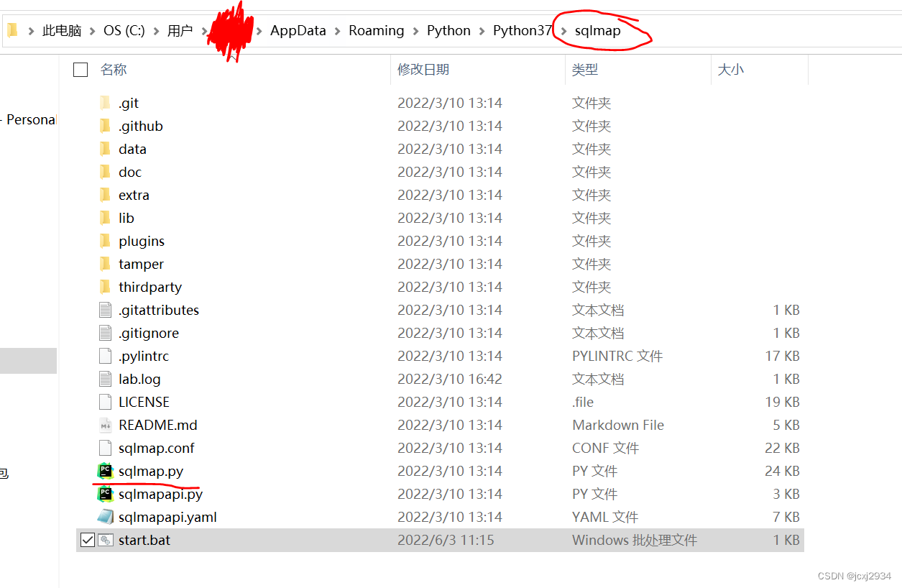Expand the chevron after 此电脑 in breadcrumb
902x588 pixels.
click(x=91, y=30)
